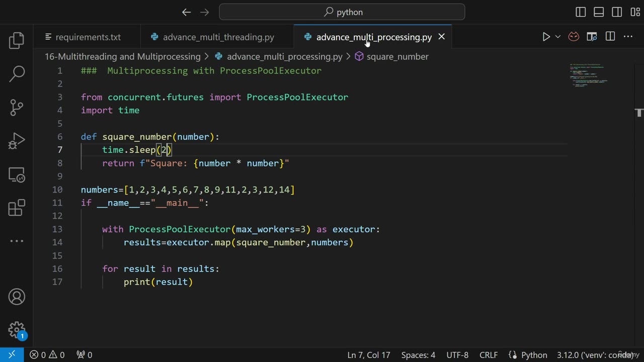This screenshot has width=644, height=362.
Task: Click the python command center search box
Action: [x=342, y=12]
